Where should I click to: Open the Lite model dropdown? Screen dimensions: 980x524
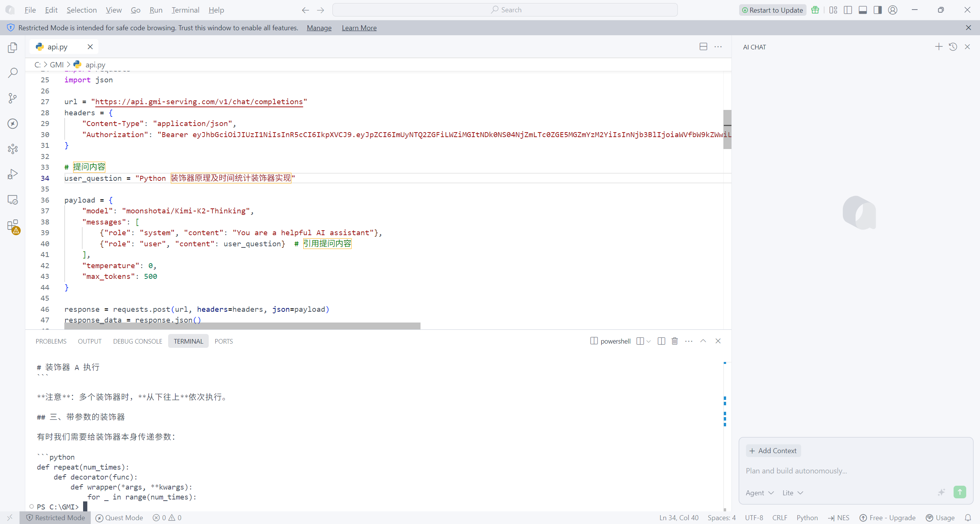pos(792,493)
